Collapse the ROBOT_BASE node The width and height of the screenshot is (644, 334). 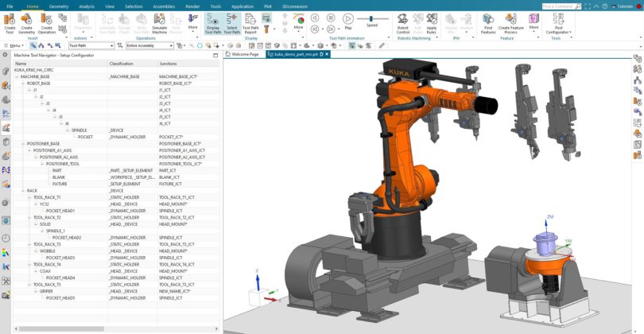pos(23,83)
